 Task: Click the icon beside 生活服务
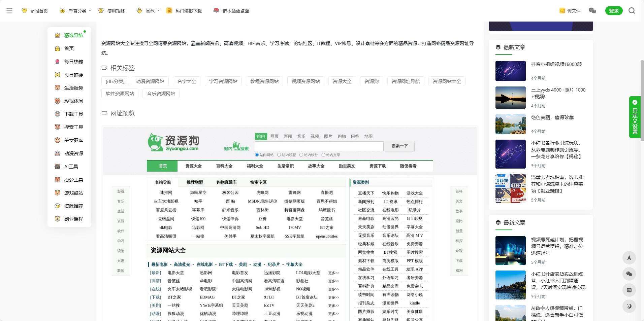[57, 88]
